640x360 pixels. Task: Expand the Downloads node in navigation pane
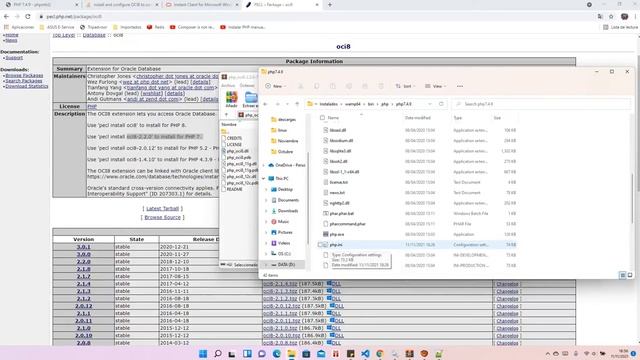(x=267, y=211)
